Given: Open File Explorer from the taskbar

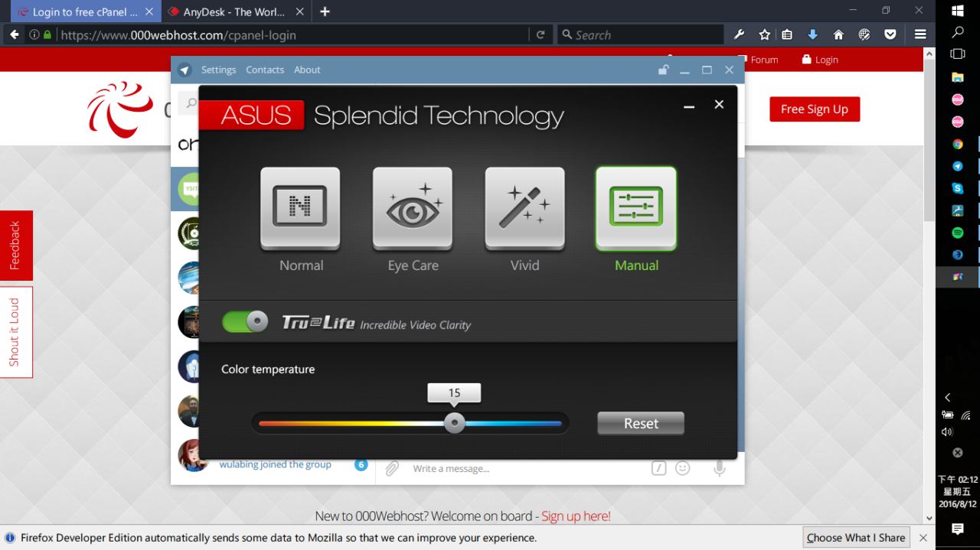Looking at the screenshot, I should pos(958,77).
